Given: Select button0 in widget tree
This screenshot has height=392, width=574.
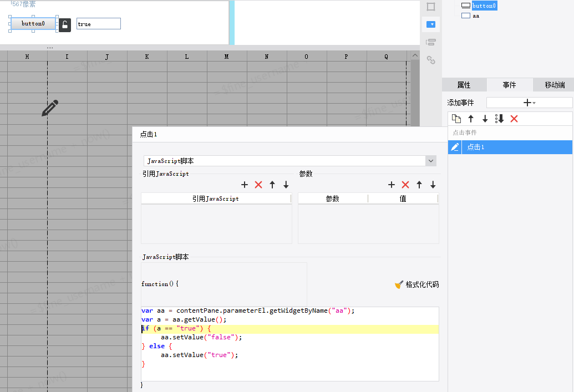Looking at the screenshot, I should pyautogui.click(x=484, y=6).
